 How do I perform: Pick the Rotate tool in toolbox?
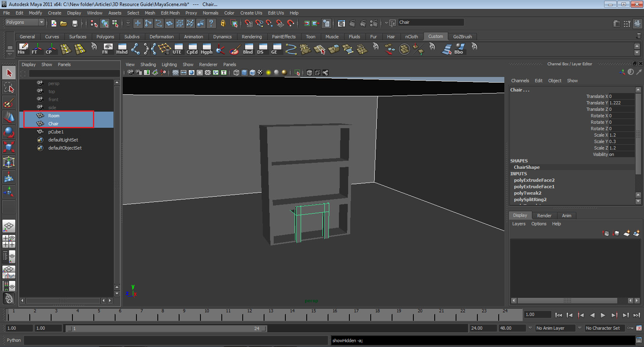(x=9, y=132)
